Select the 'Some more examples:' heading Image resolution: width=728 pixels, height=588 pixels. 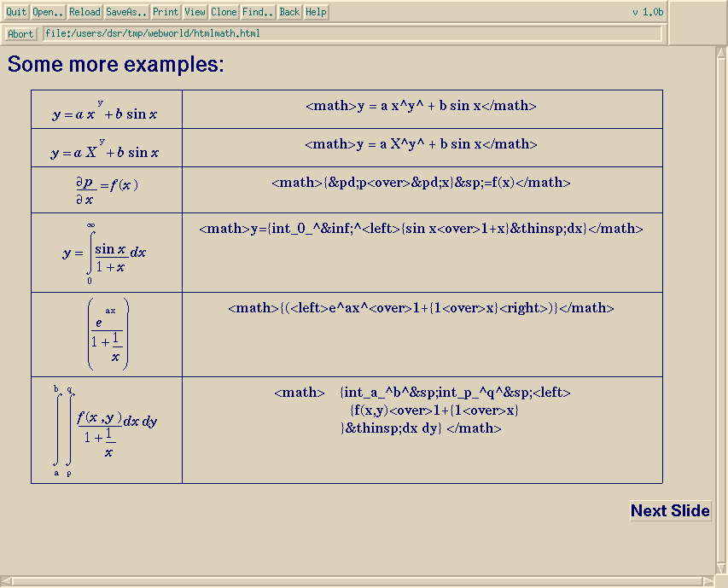(115, 64)
